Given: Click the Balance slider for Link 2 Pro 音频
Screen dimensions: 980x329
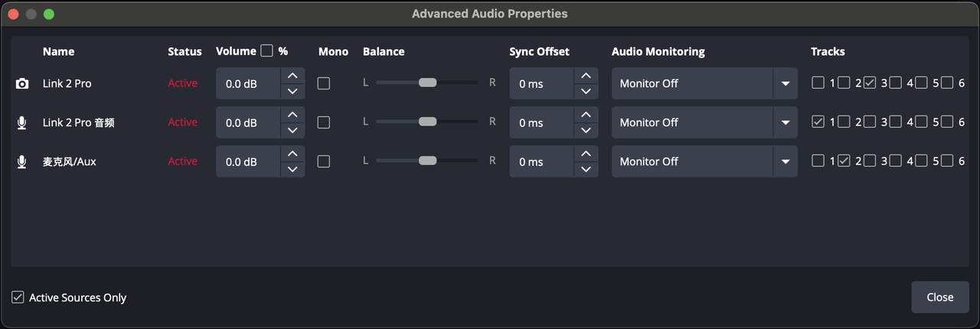Looking at the screenshot, I should [x=427, y=122].
